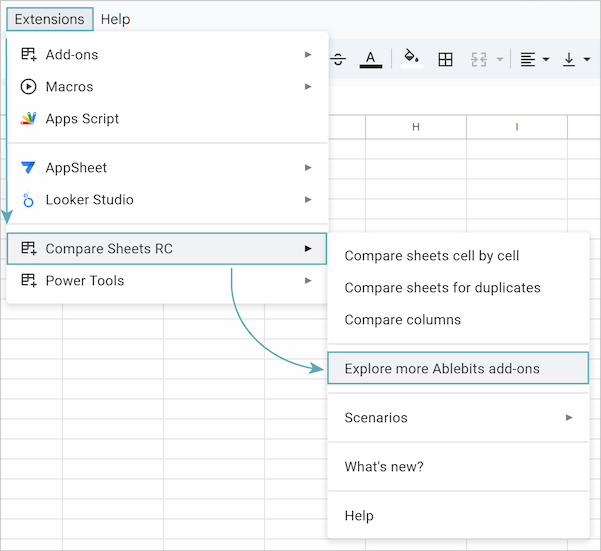Select Macros menu entry
Screen dimensions: 601x551
[167, 87]
